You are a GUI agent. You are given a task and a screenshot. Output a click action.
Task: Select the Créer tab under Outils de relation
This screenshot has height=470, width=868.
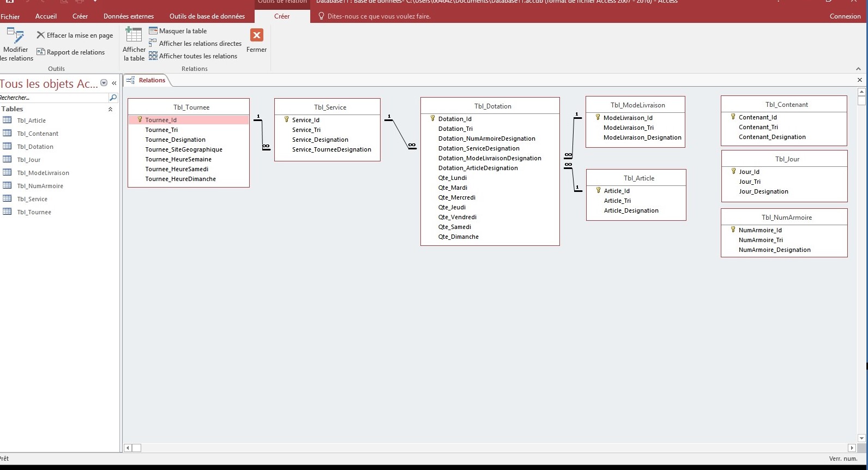coord(282,16)
